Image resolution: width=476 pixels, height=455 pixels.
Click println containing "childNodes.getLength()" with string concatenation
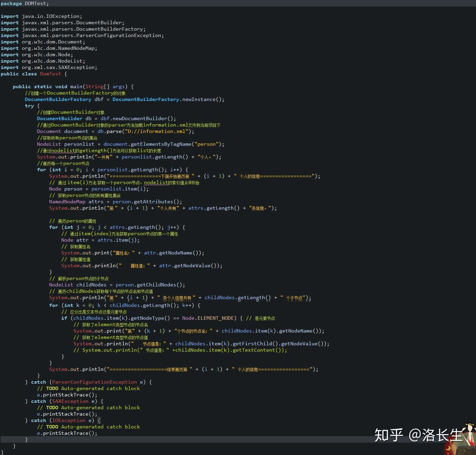point(180,297)
